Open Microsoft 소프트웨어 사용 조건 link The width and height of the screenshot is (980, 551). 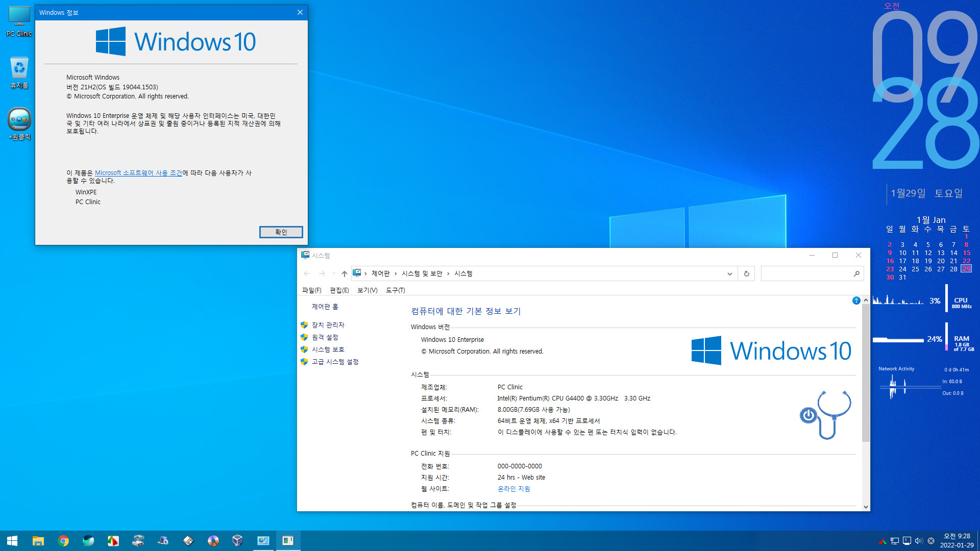(x=138, y=173)
